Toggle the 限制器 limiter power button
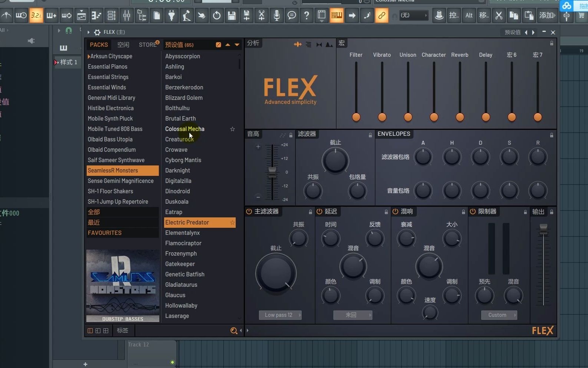Screen dimensions: 588x368 coord(473,211)
